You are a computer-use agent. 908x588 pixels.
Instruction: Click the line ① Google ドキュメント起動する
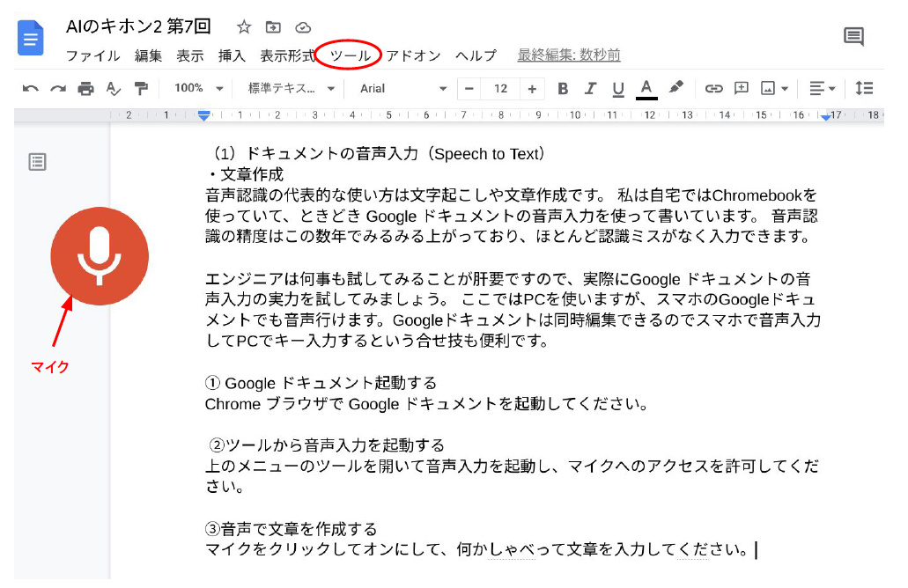[x=321, y=383]
